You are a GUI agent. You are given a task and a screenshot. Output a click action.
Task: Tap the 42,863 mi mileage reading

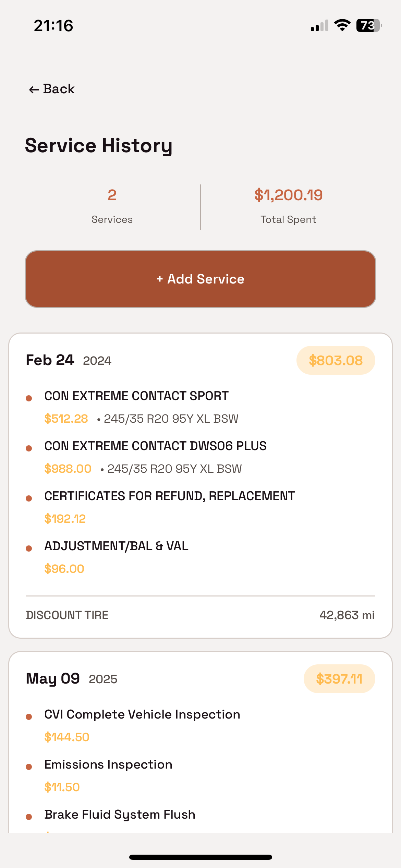[x=347, y=615]
